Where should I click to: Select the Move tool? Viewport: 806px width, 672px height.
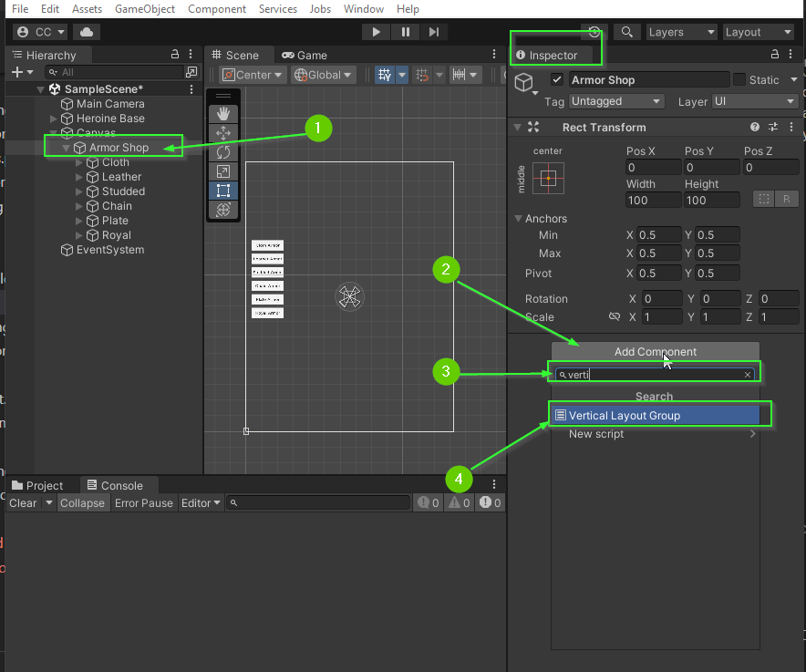(221, 132)
